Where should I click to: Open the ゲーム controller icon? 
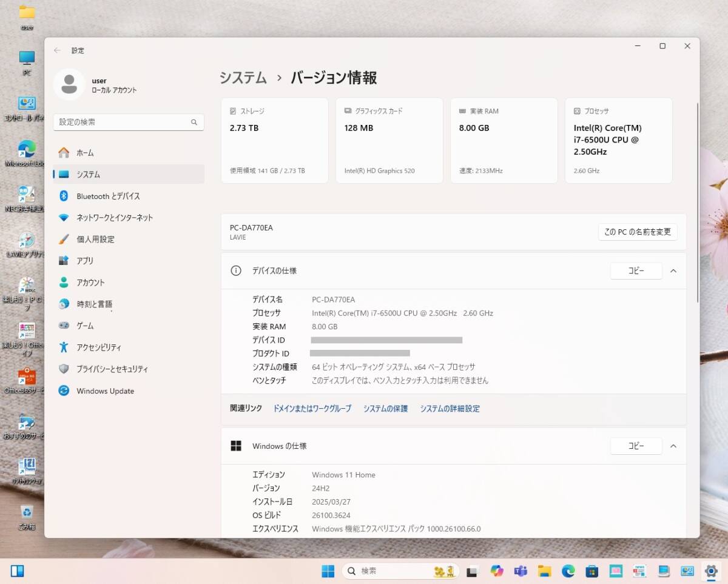(64, 326)
